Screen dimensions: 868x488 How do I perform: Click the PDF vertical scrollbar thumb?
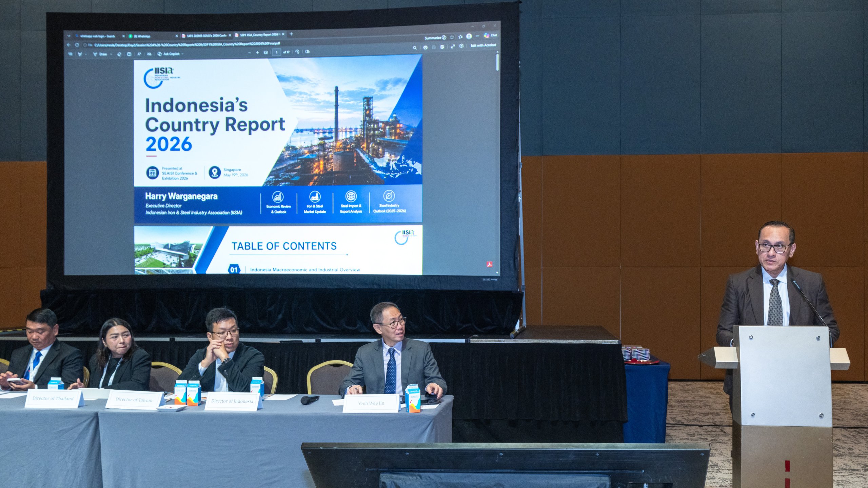[x=497, y=62]
